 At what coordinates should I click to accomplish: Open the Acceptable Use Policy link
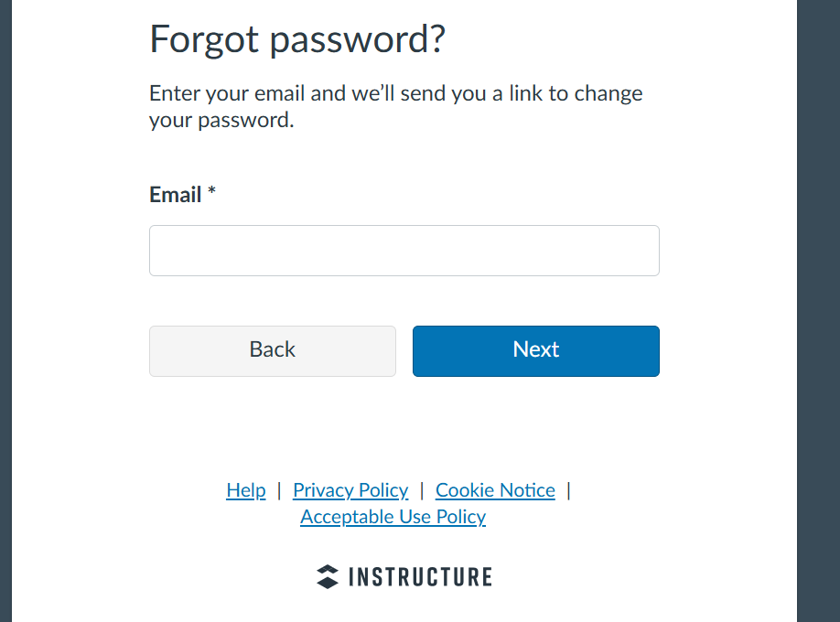coord(393,517)
